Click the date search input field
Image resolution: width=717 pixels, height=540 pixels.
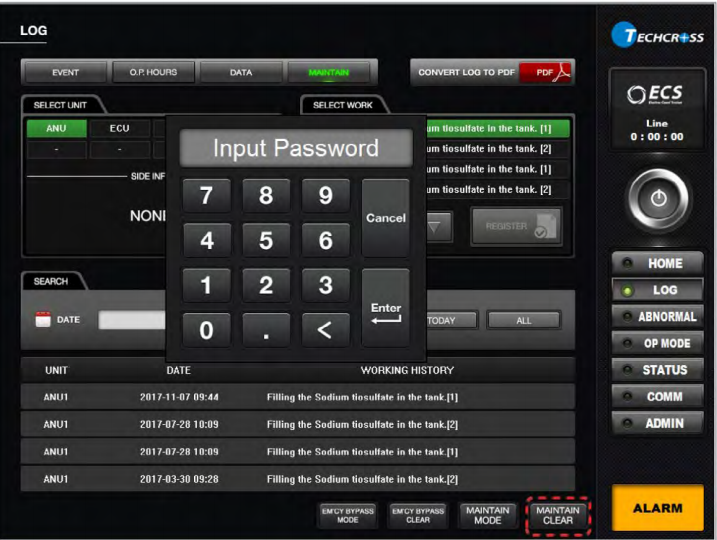[x=132, y=320]
